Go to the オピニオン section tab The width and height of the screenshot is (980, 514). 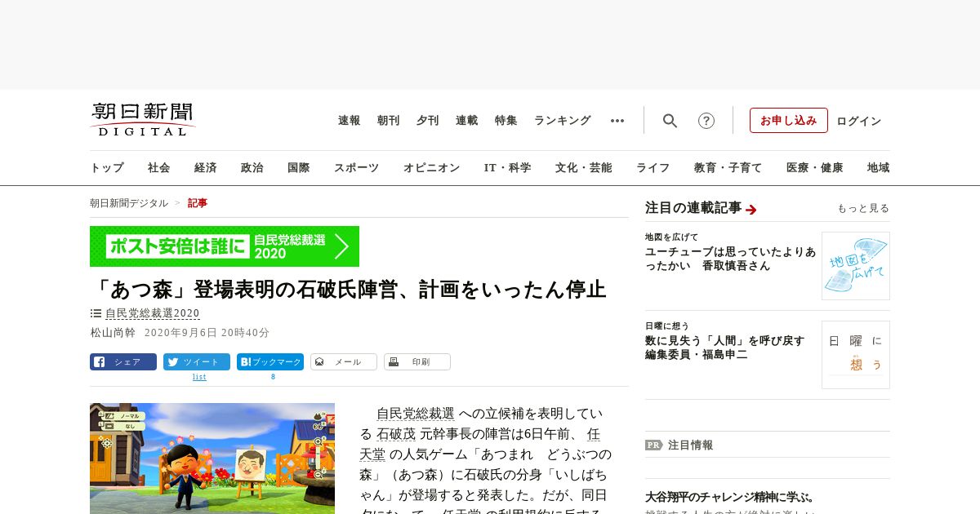[x=431, y=167]
